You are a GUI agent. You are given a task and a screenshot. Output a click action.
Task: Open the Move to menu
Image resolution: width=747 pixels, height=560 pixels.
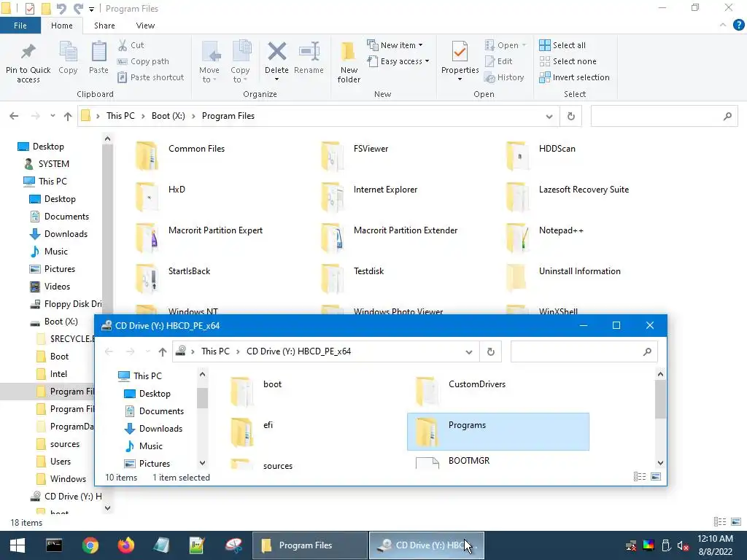click(209, 62)
